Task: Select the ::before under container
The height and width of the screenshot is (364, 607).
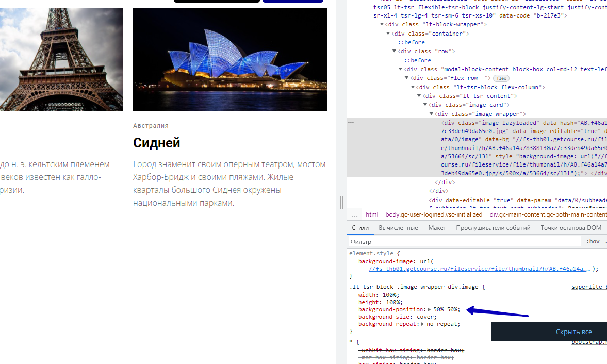Action: point(412,43)
